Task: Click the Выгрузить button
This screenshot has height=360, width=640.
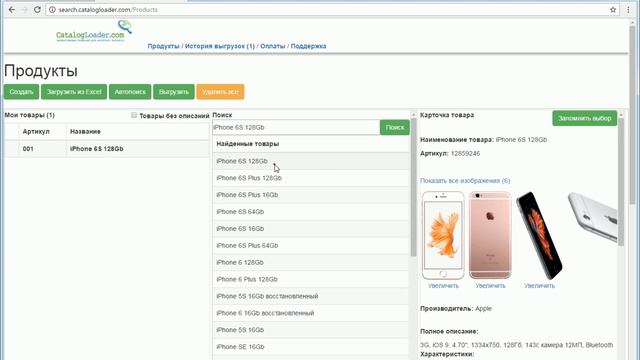Action: pyautogui.click(x=174, y=92)
